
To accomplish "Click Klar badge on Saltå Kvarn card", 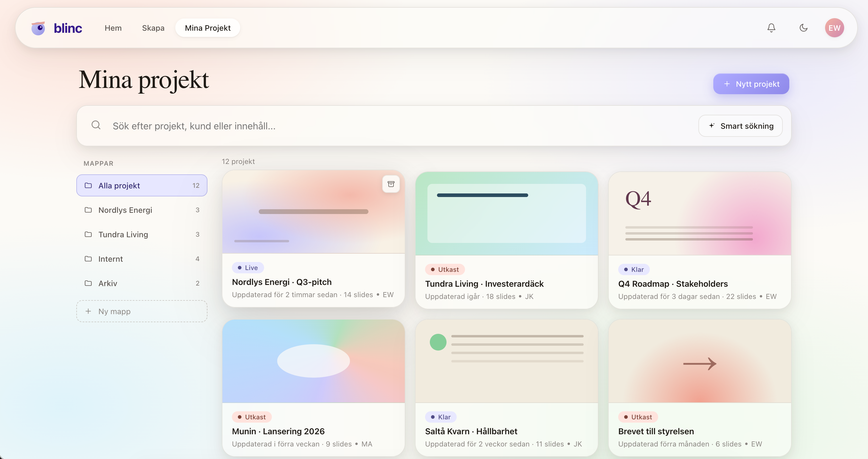I will pyautogui.click(x=441, y=417).
